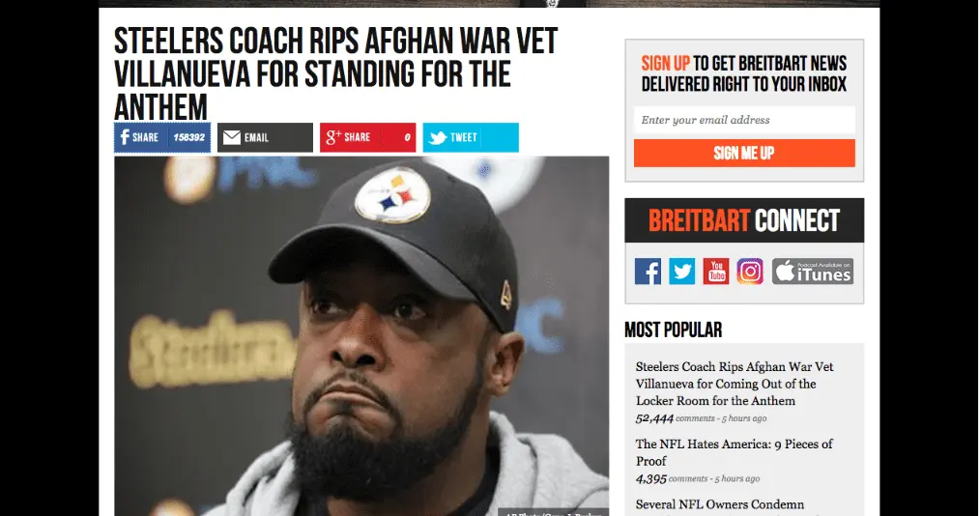The image size is (980, 516).
Task: Open the Steelers Coach Rips popular article
Action: pos(735,384)
